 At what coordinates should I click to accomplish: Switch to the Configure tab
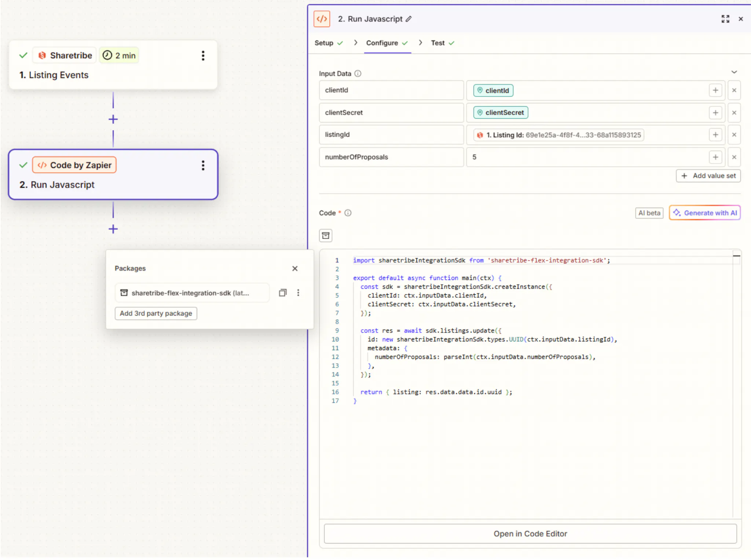pos(387,43)
